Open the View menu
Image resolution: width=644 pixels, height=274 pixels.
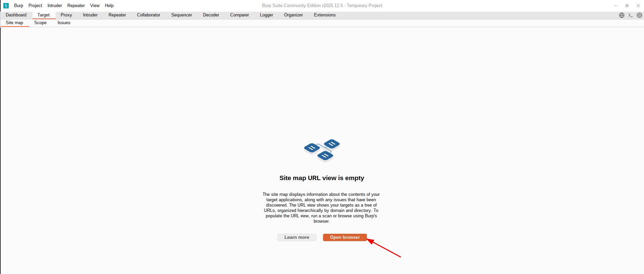[x=95, y=6]
